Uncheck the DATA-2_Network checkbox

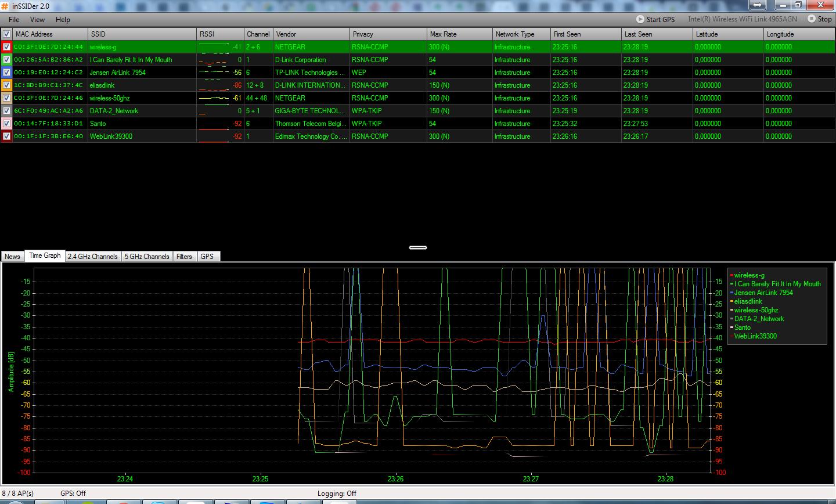click(6, 111)
